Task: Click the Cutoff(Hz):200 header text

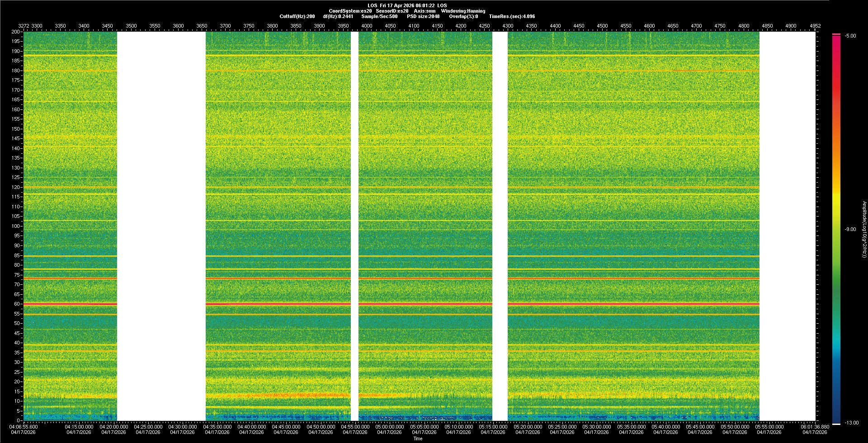Action: click(x=297, y=16)
